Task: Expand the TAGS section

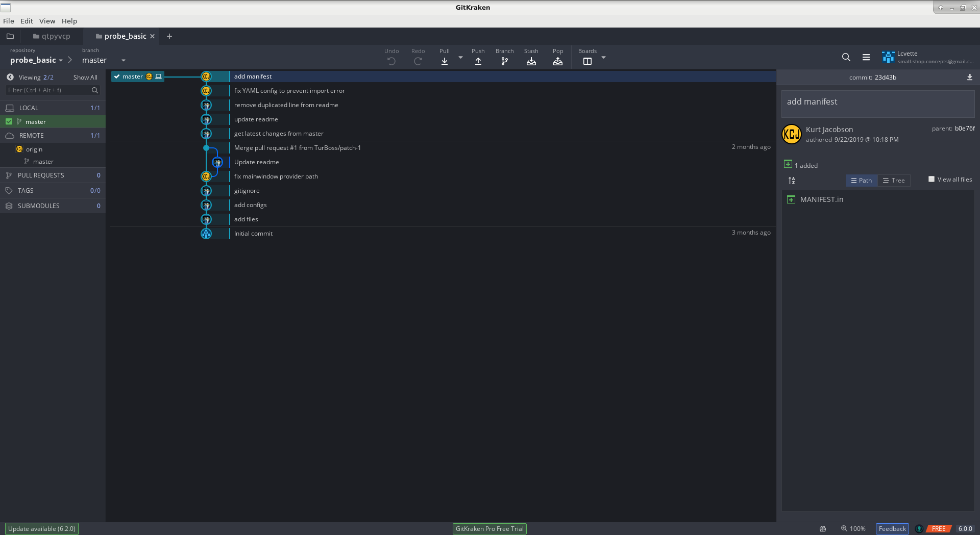Action: point(53,191)
